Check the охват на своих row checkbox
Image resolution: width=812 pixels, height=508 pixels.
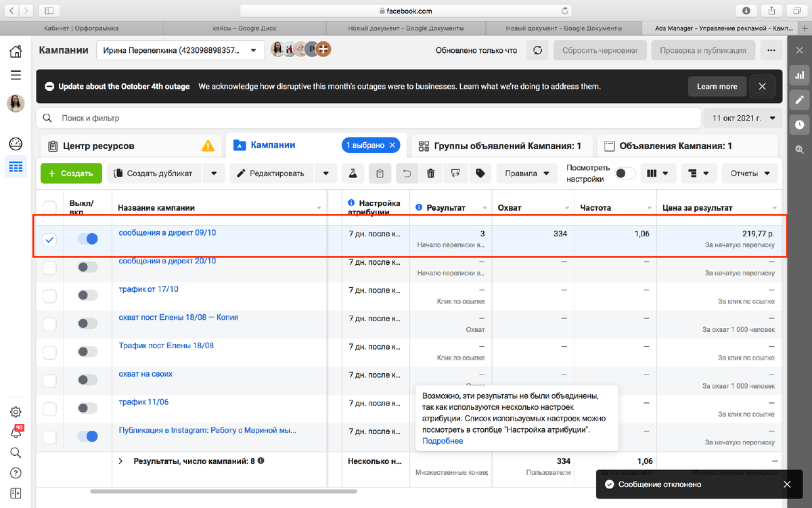tap(49, 381)
